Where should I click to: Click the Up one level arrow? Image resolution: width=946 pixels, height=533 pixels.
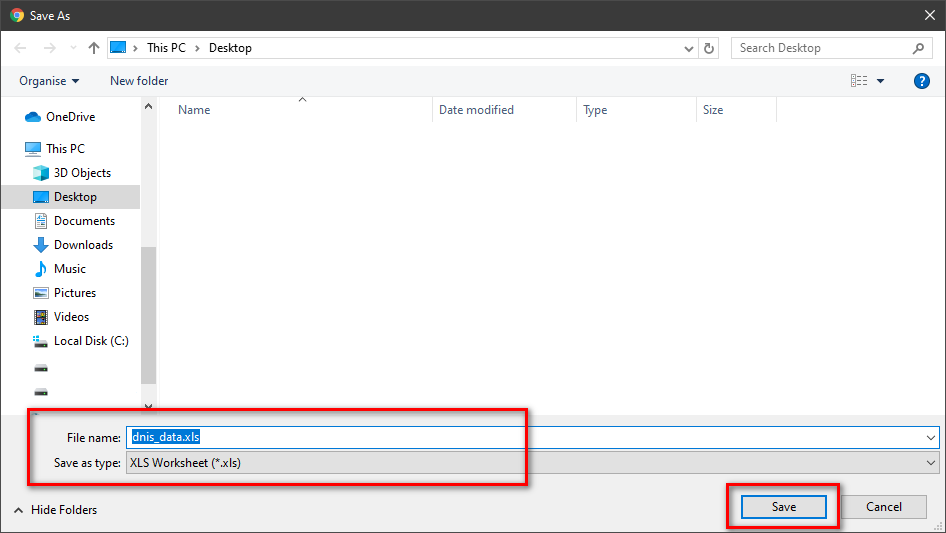tap(93, 48)
